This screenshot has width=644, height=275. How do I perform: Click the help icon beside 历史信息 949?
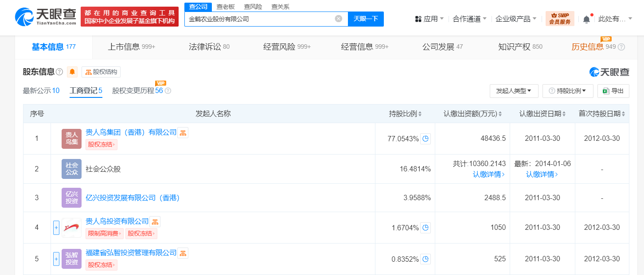point(621,47)
